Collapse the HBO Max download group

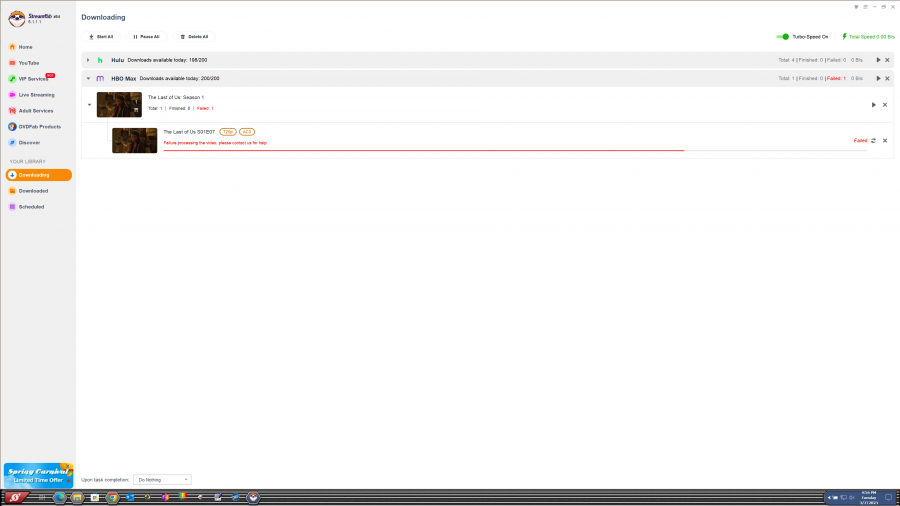click(88, 79)
